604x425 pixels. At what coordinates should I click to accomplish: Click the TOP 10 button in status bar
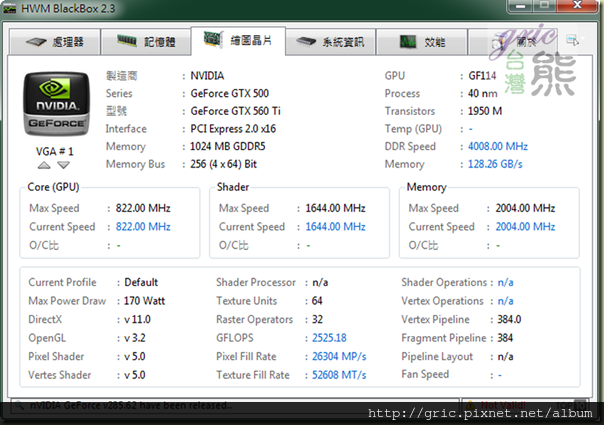pos(572,405)
